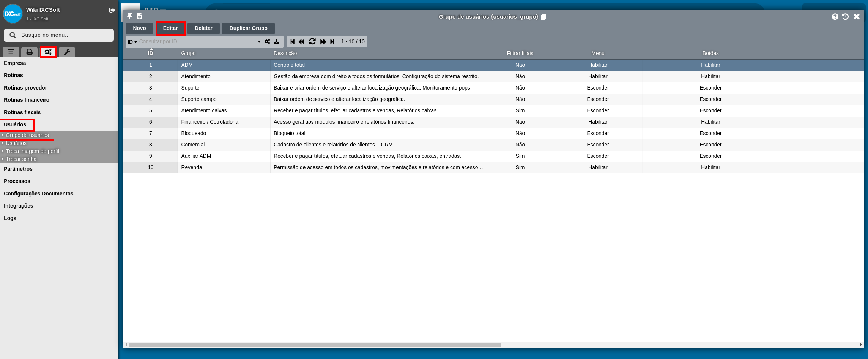Viewport: 868px width, 359px height.
Task: Jump to the first page of records
Action: coord(292,41)
